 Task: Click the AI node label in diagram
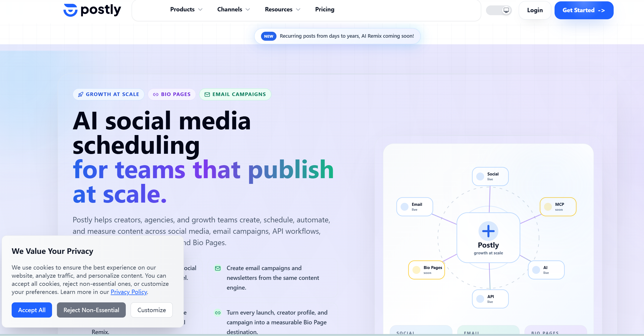545,268
